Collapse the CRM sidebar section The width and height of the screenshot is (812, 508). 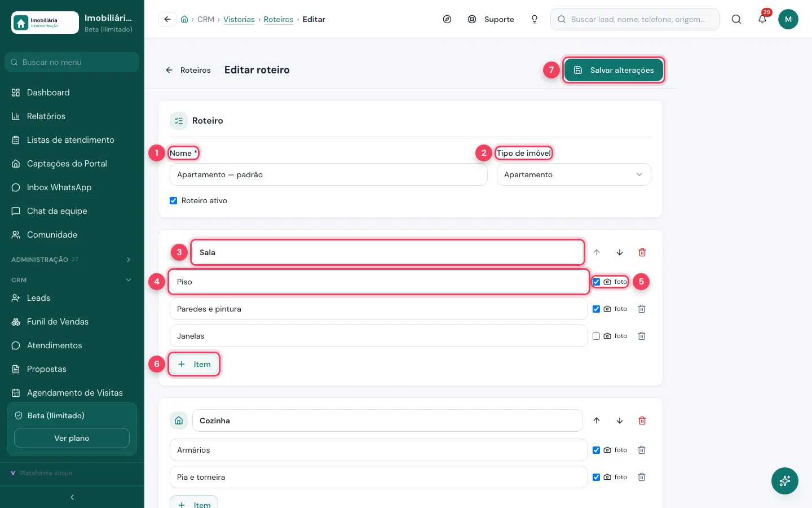(72, 280)
